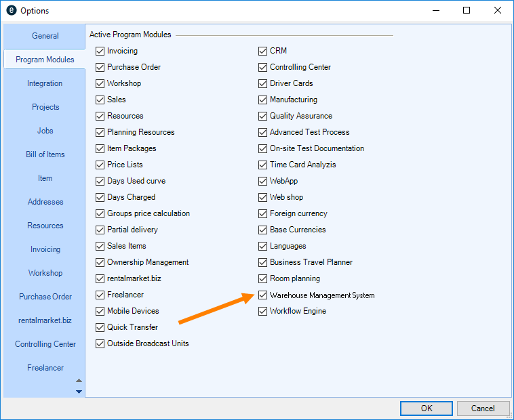
Task: Uncheck the CRM module
Action: (x=263, y=51)
